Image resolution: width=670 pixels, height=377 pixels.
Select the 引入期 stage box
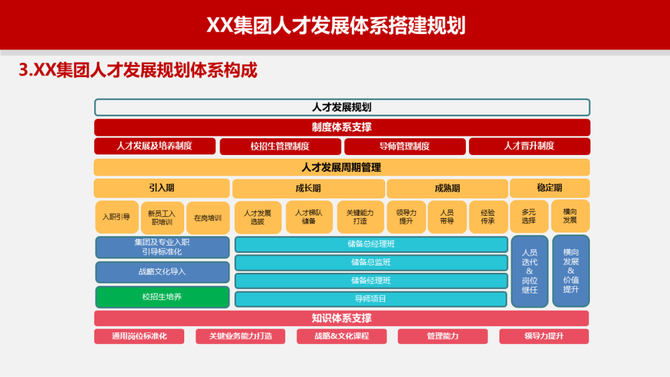162,188
